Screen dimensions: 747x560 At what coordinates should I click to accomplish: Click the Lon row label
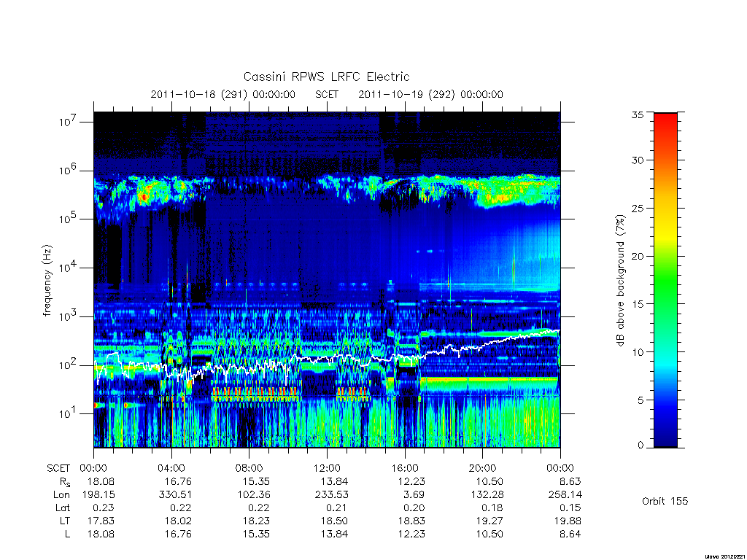[62, 495]
